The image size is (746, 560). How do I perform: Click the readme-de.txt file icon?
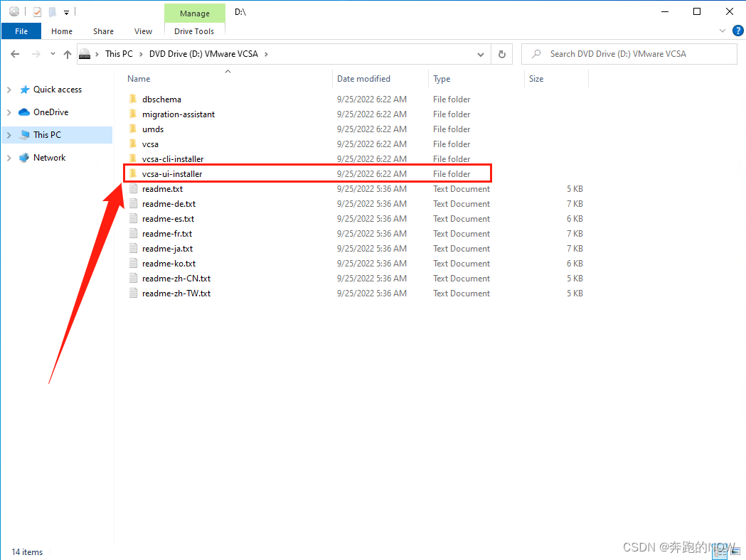pos(133,203)
